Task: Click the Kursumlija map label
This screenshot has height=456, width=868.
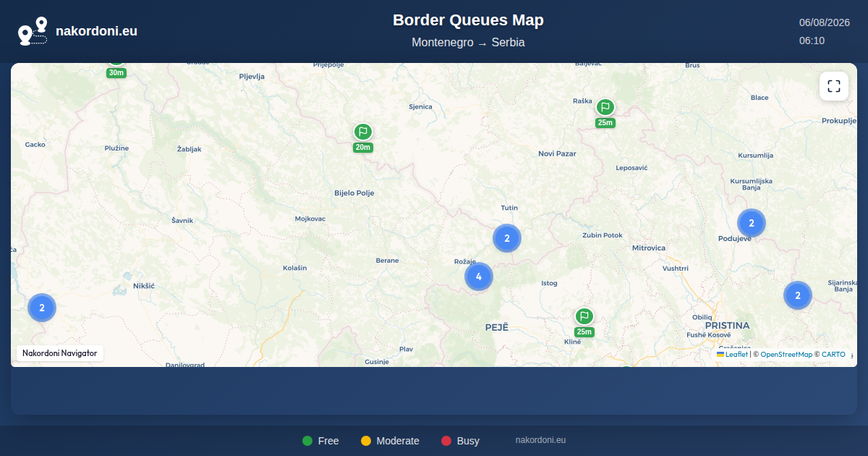Action: click(x=756, y=156)
